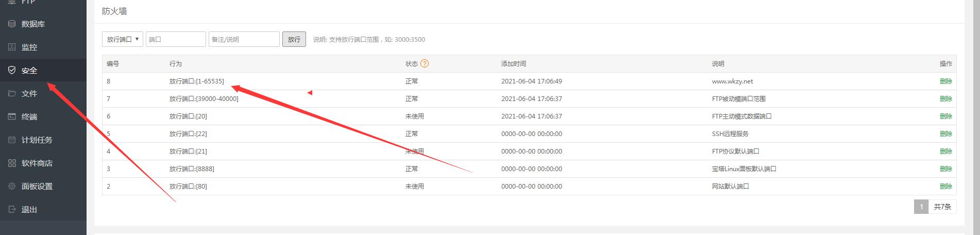
Task: Click the logout icon in sidebar
Action: point(12,210)
